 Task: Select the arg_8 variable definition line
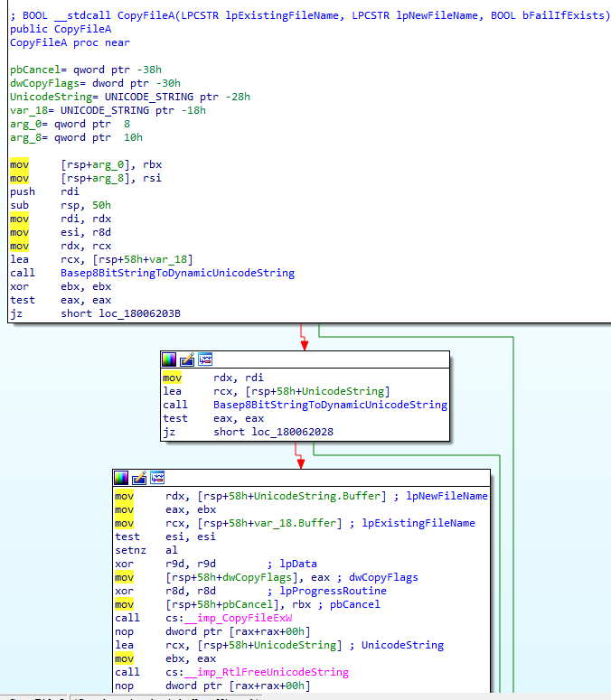tap(76, 137)
